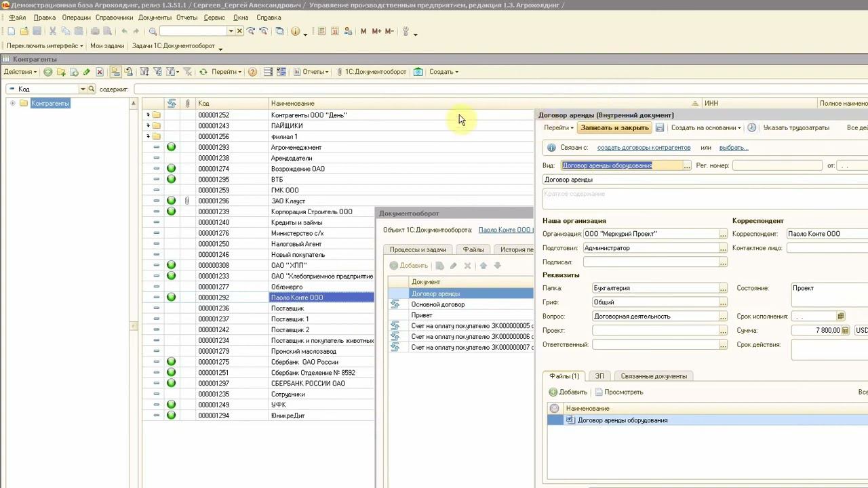This screenshot has width=868, height=488.
Task: Open the Действия dropdown menu
Action: (x=20, y=72)
